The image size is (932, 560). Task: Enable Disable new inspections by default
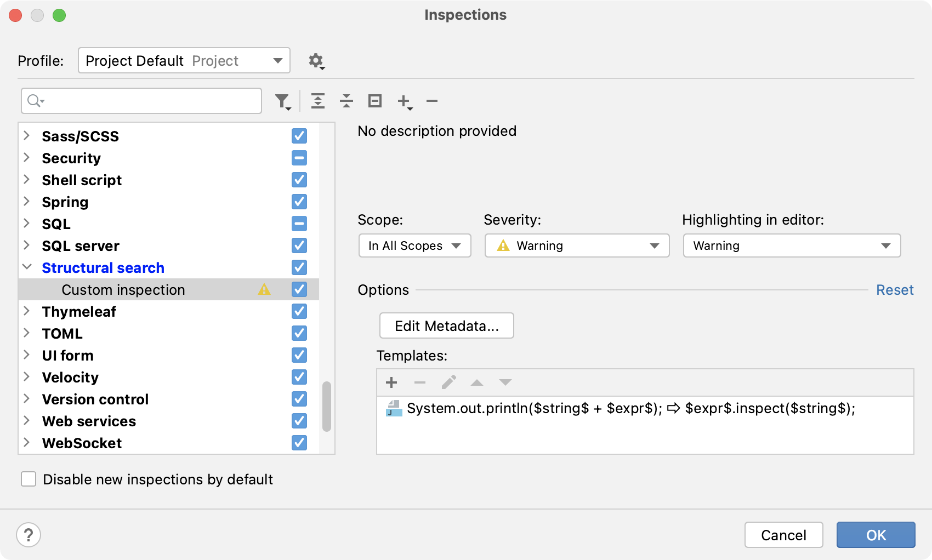pyautogui.click(x=29, y=479)
